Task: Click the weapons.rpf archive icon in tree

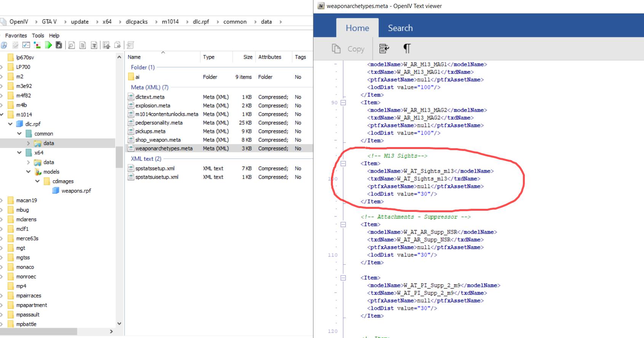Action: 56,191
